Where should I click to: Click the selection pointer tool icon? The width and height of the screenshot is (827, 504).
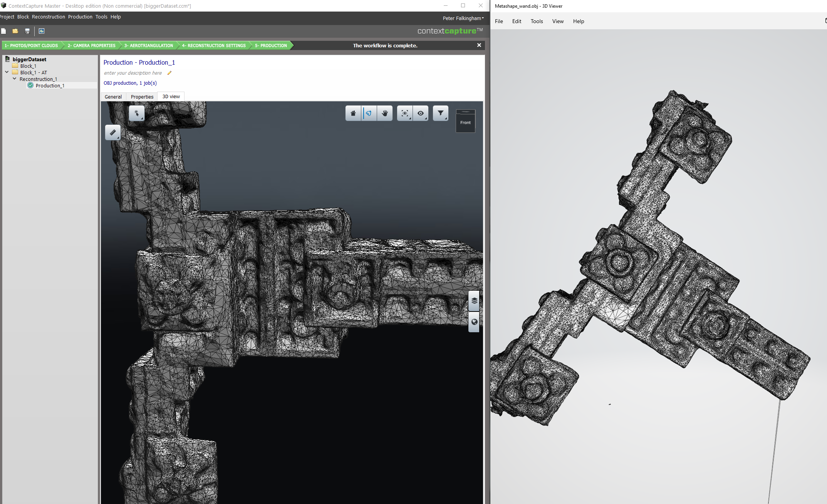click(136, 113)
